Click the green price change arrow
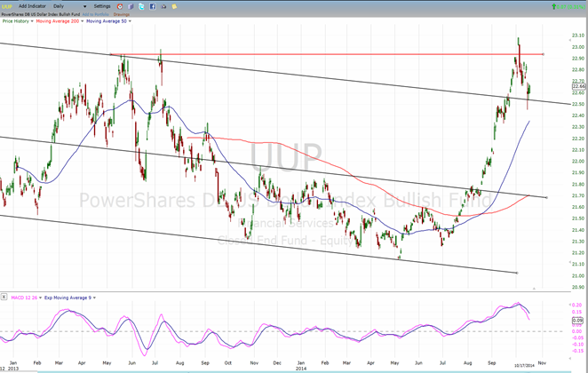The image size is (588, 373). [554, 6]
